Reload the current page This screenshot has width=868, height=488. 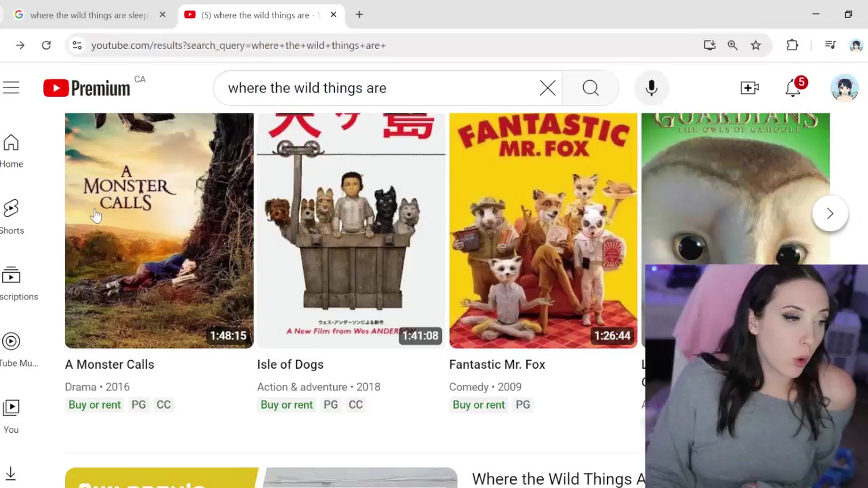tap(46, 45)
